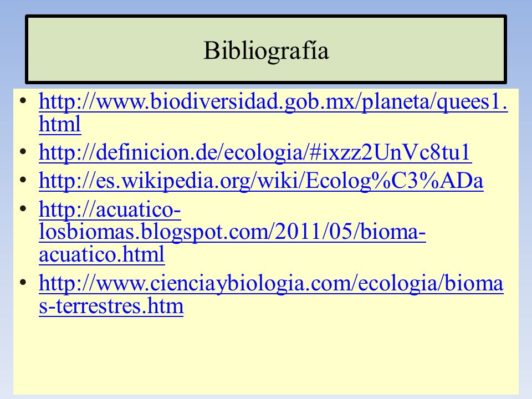Open the biodiversidad.gob.mx planeta link
Image resolution: width=532 pixels, height=399 pixels.
[x=273, y=102]
